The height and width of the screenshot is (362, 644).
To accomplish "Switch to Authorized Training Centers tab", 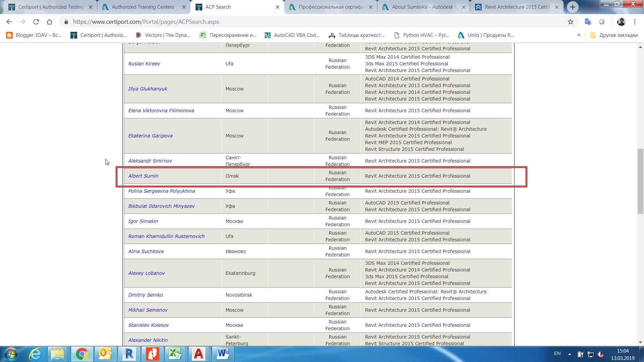I will (x=143, y=7).
